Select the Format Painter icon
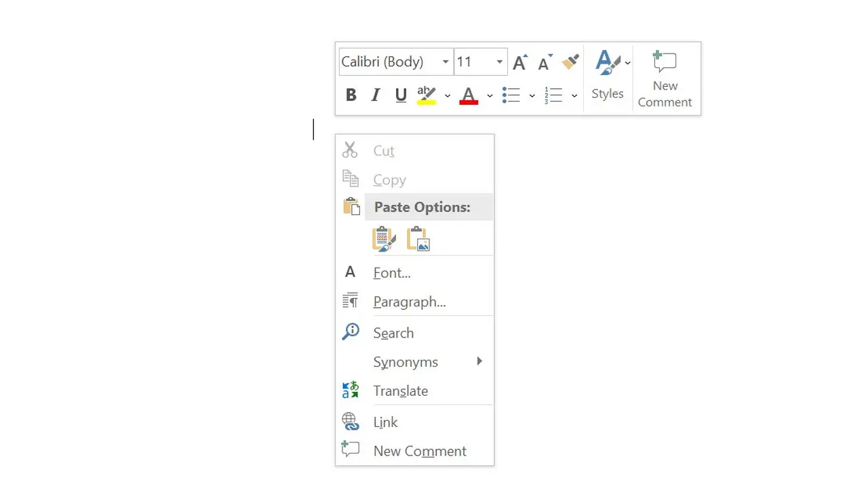Screen dimensions: 868x488 [570, 62]
